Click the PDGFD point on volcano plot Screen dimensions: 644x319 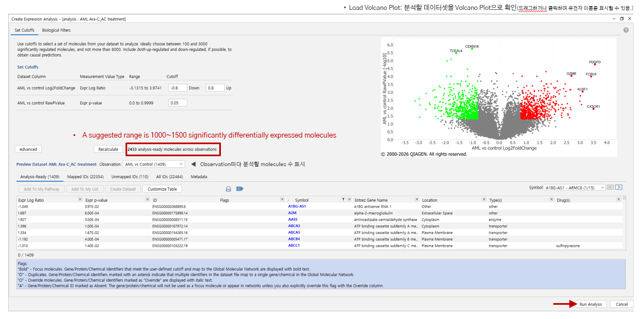pos(594,64)
